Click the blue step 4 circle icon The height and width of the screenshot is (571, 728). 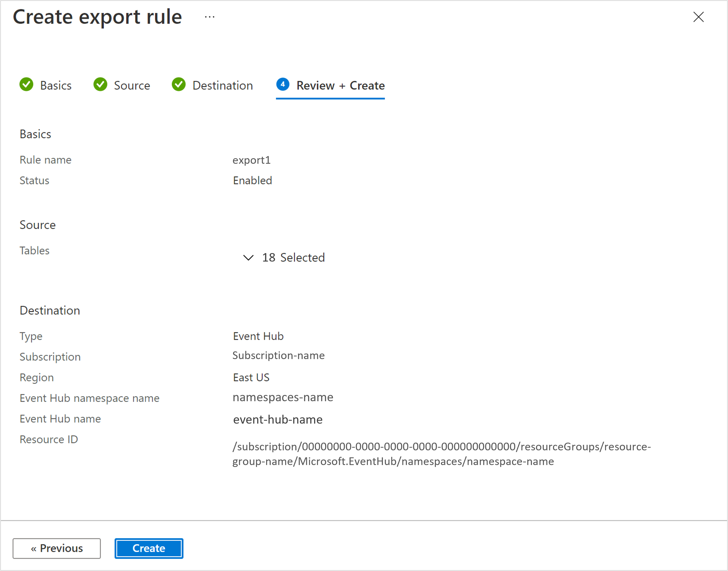pyautogui.click(x=283, y=84)
